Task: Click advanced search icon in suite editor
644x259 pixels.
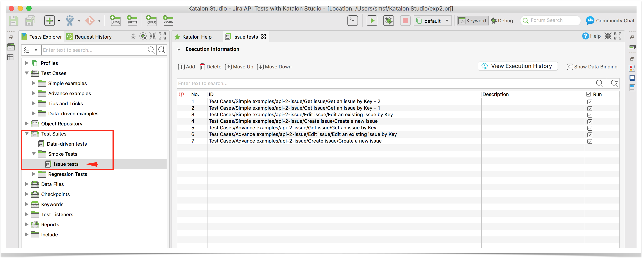Action: point(615,84)
